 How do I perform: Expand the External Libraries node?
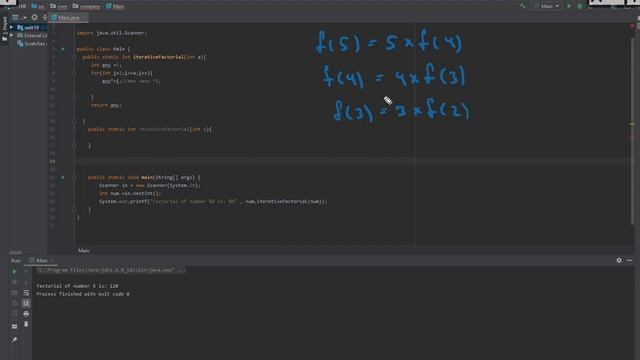[11, 36]
